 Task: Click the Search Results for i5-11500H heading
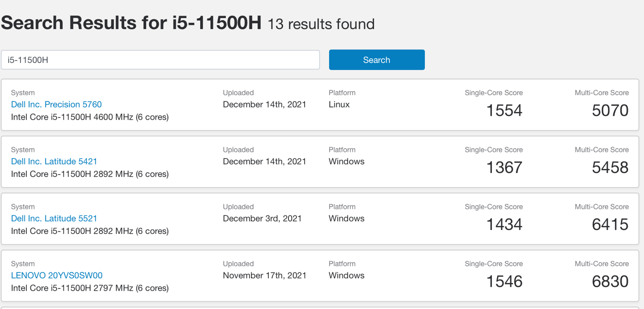click(131, 23)
